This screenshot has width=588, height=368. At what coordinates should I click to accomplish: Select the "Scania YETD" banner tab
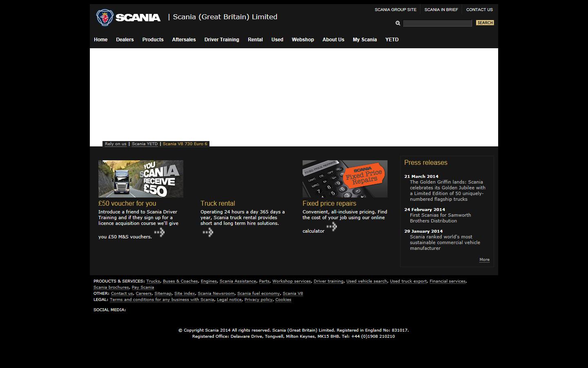pos(145,144)
